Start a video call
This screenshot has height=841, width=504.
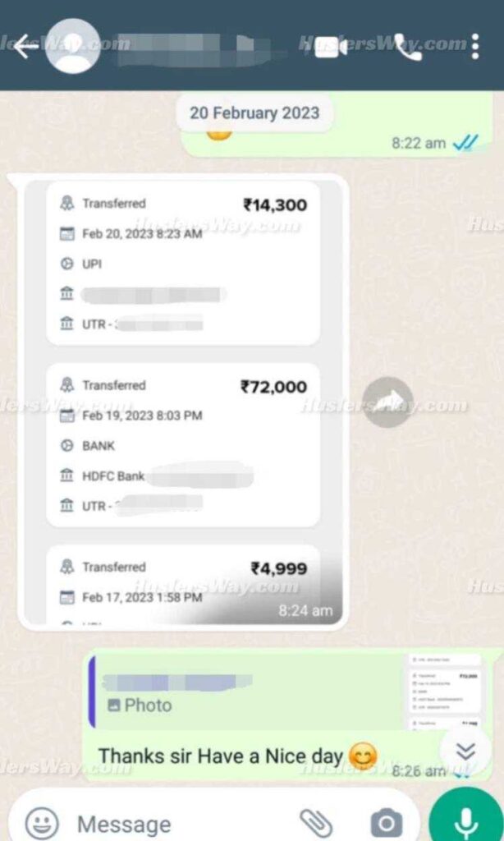[330, 47]
